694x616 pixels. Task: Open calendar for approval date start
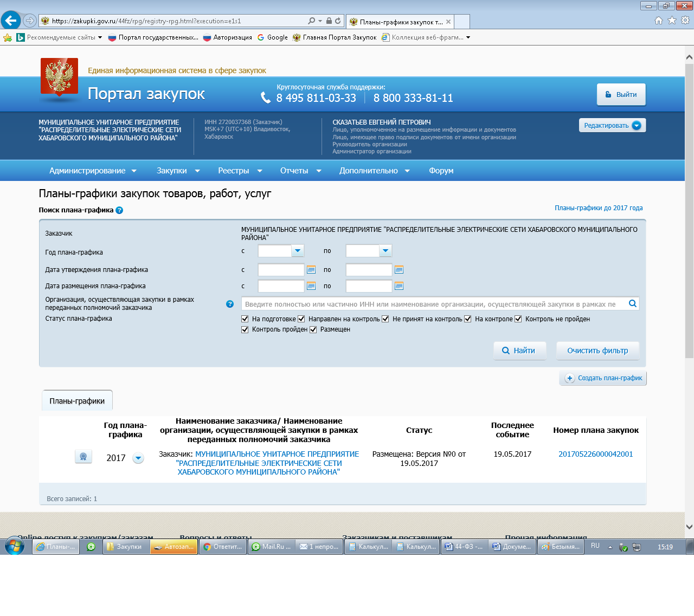(311, 270)
